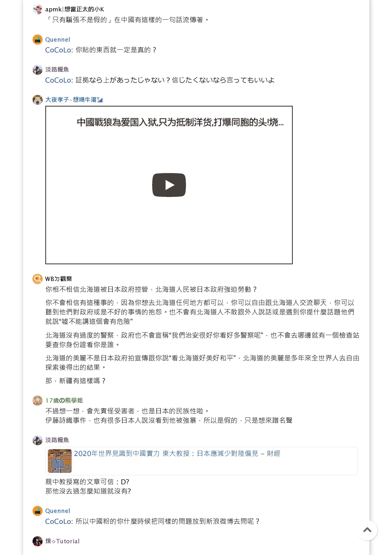
Task: Click the scroll-to-top arrow button
Action: [x=367, y=530]
